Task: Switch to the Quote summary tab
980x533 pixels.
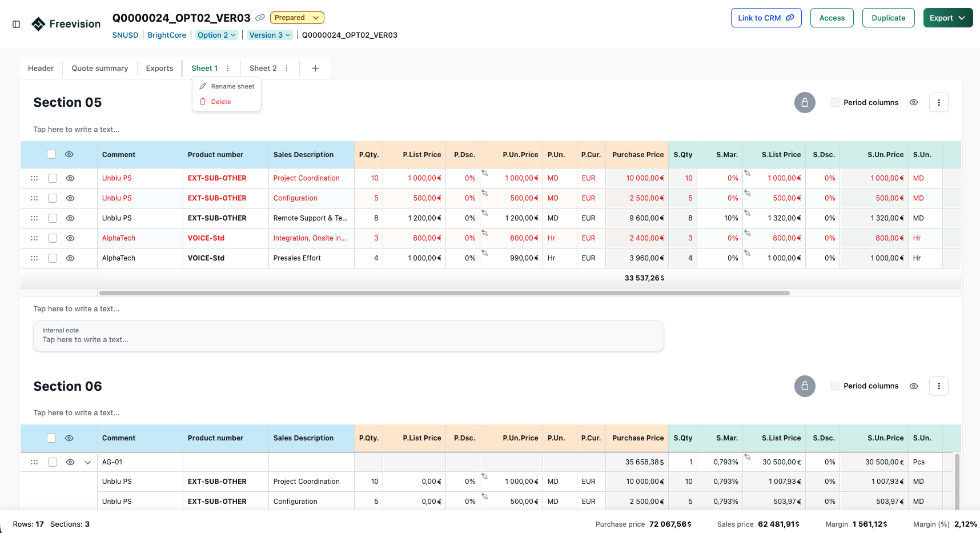Action: 99,69
